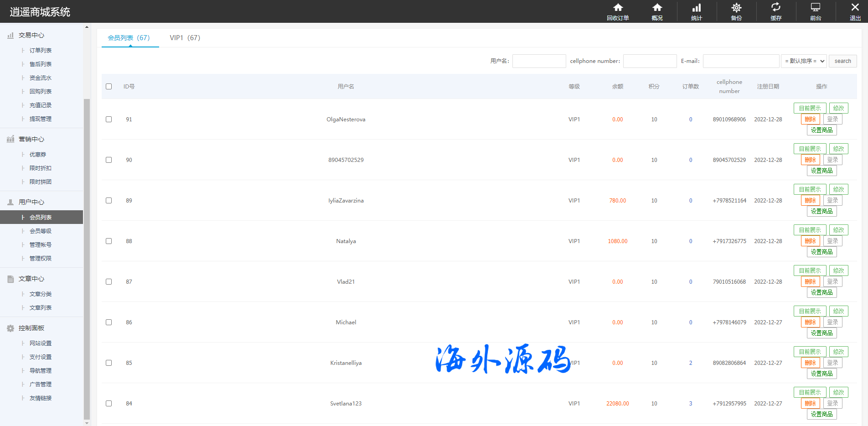Click the 备份 backup gear icon
Image resolution: width=868 pixels, height=426 pixels.
(x=736, y=8)
